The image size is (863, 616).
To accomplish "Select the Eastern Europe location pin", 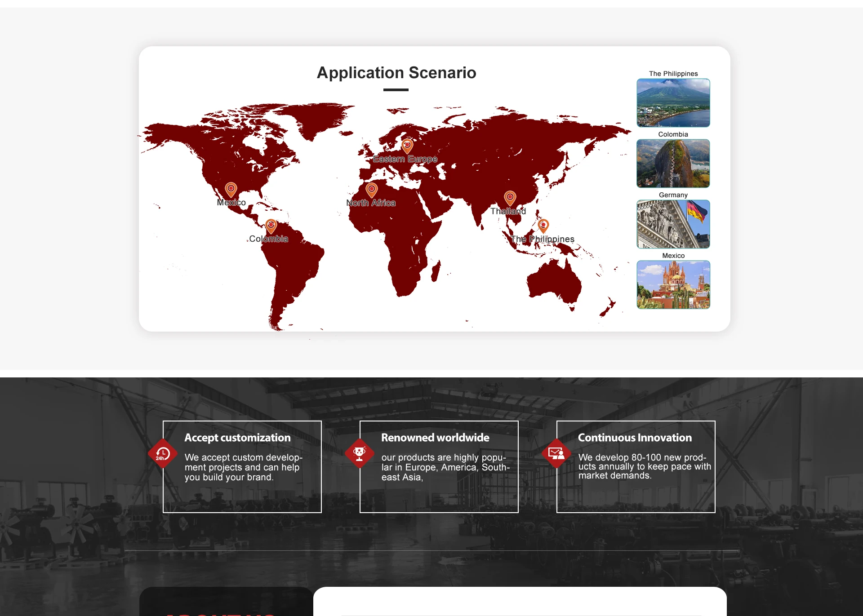I will pyautogui.click(x=407, y=146).
